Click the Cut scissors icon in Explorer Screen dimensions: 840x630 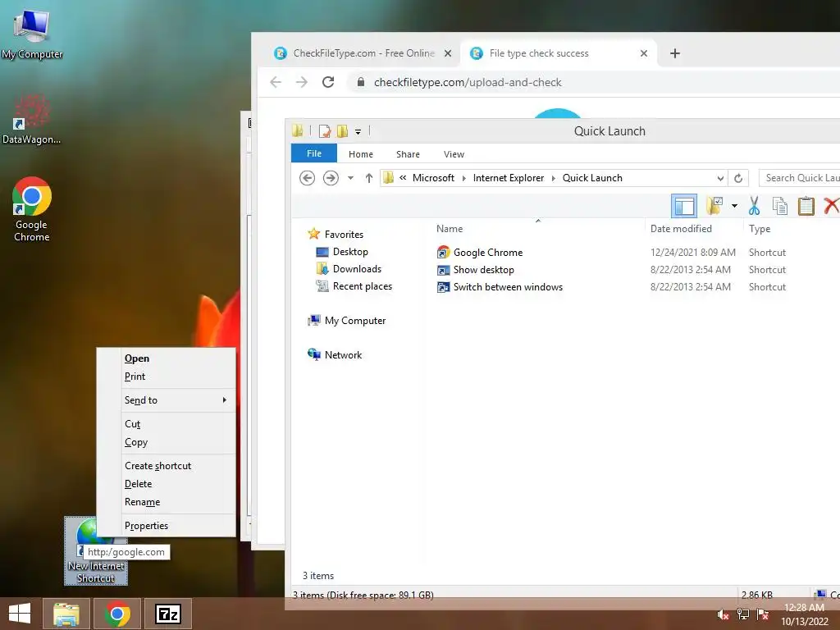point(755,206)
